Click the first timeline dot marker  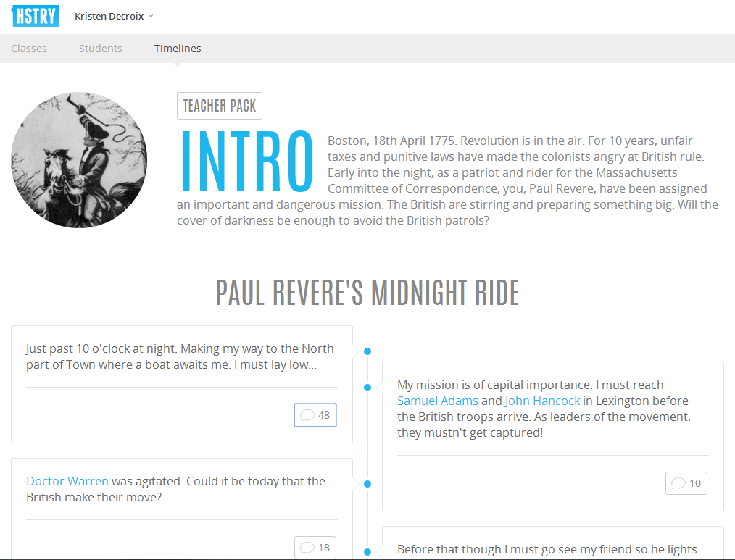[x=367, y=351]
